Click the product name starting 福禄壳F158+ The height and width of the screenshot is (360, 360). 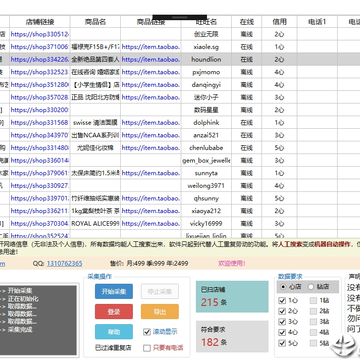pos(95,47)
